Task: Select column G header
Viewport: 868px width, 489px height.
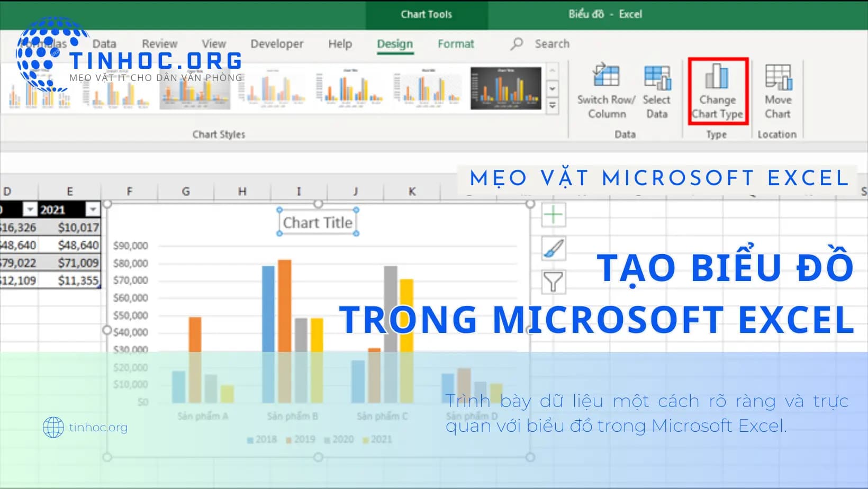Action: tap(186, 192)
